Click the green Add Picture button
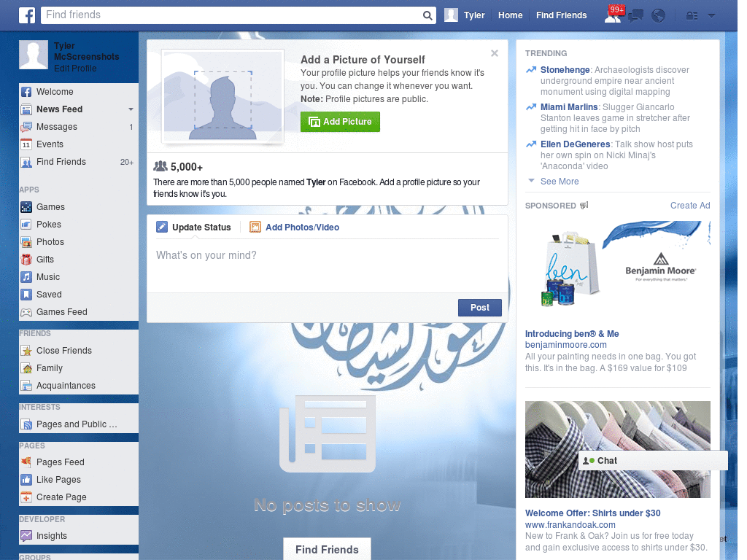The height and width of the screenshot is (560, 747). (x=340, y=122)
